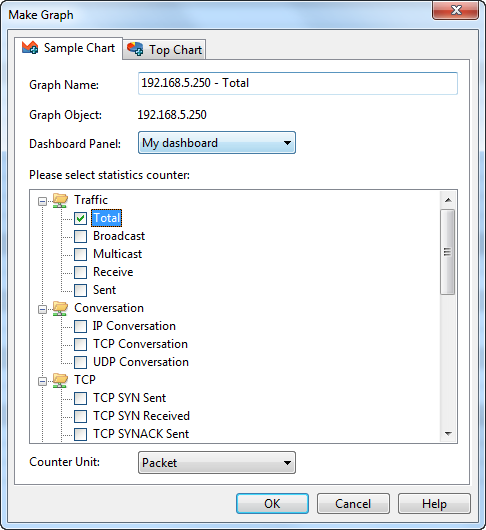Open the Dashboard Panel dropdown
The width and height of the screenshot is (486, 530).
pos(217,143)
